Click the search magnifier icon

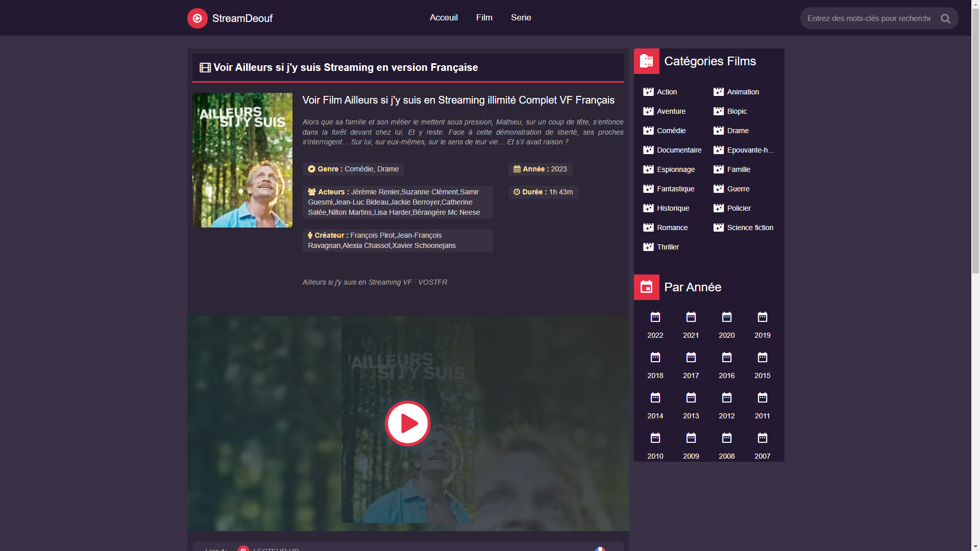click(x=945, y=18)
